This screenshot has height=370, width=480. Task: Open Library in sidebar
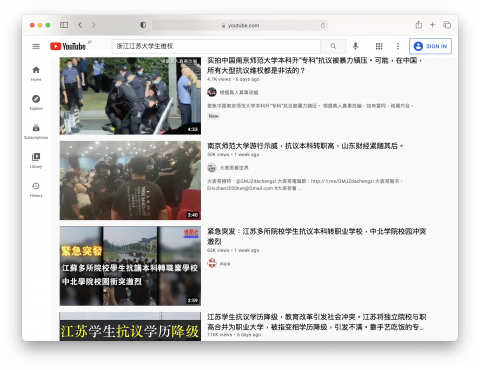[36, 161]
